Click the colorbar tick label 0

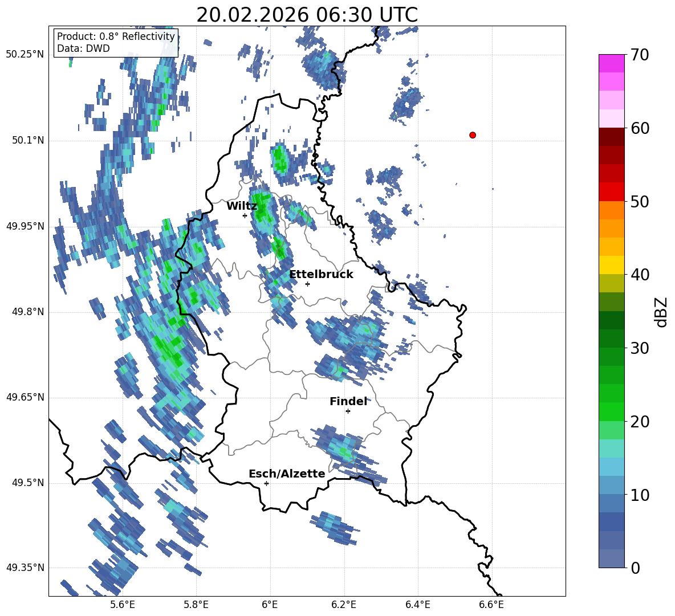pos(635,568)
